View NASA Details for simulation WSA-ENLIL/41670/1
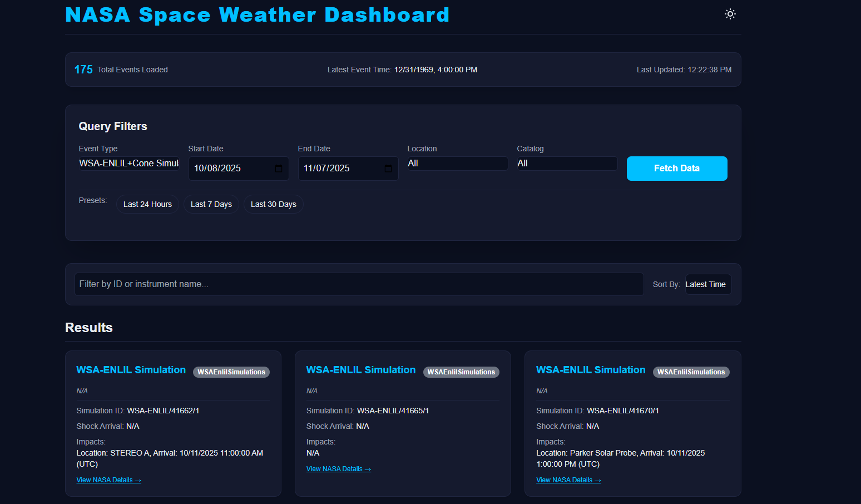Screen dimensions: 861x504 [x=568, y=480]
